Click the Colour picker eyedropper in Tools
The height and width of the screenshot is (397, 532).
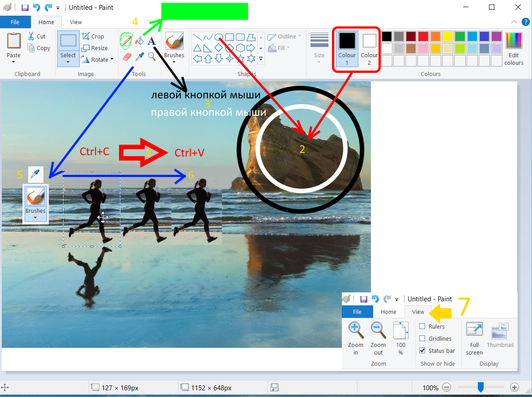(140, 56)
